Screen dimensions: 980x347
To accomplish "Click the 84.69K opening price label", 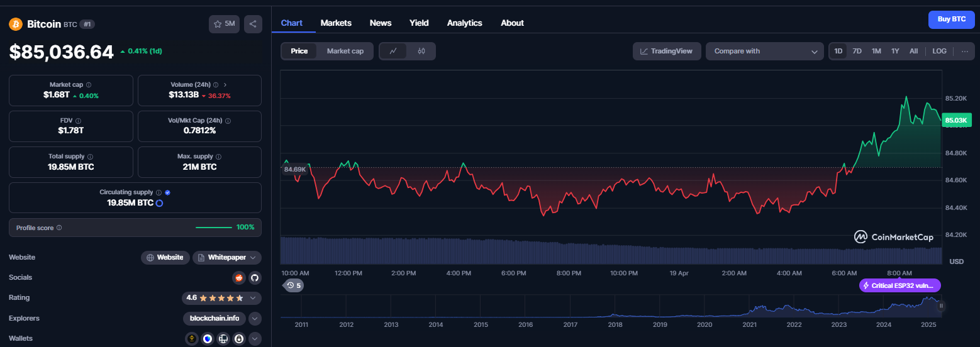I will pyautogui.click(x=294, y=169).
